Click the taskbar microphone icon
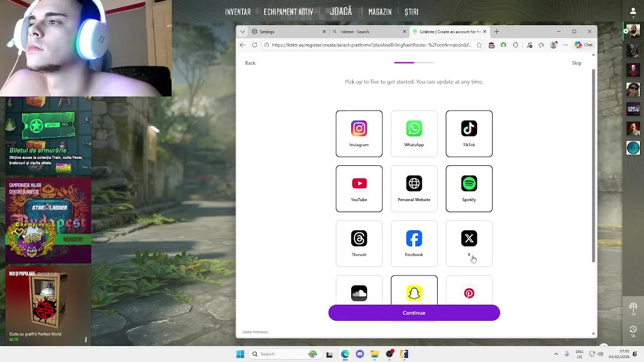This screenshot has width=644, height=362. [567, 354]
